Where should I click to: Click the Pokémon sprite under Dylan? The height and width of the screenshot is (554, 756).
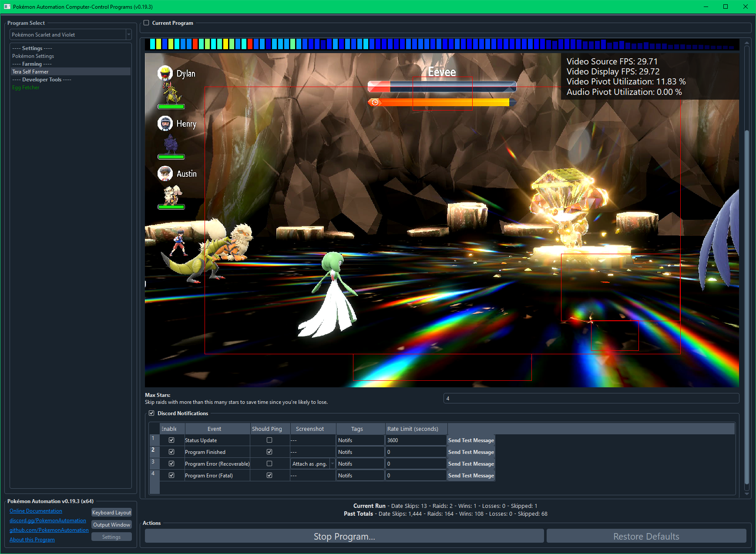click(x=171, y=93)
